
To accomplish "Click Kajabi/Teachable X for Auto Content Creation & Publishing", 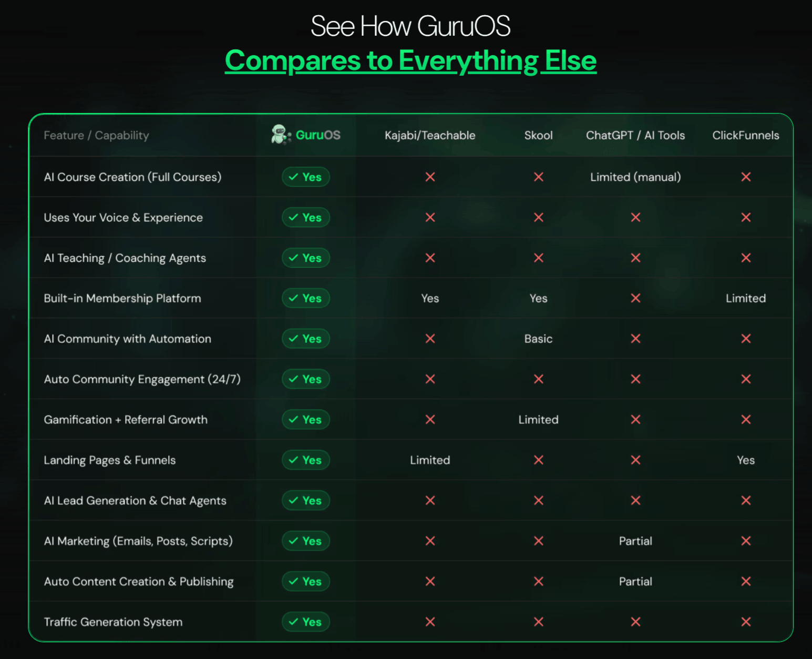I will click(430, 581).
